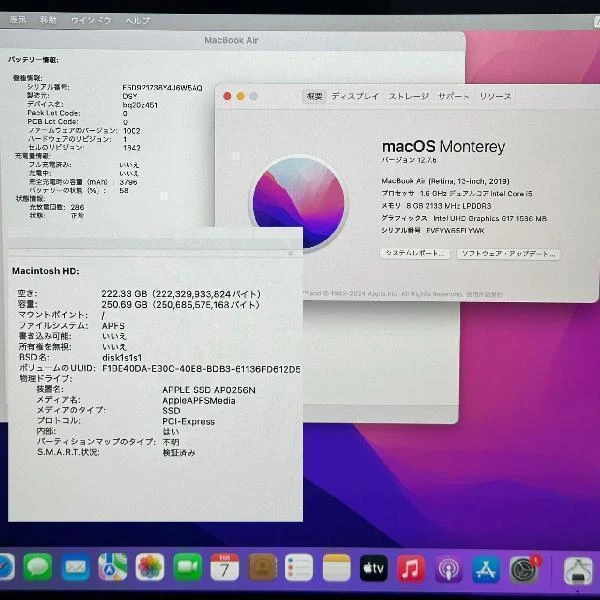Click the "Macintosh HD:" heading
Viewport: 600px width, 600px height.
point(46,271)
